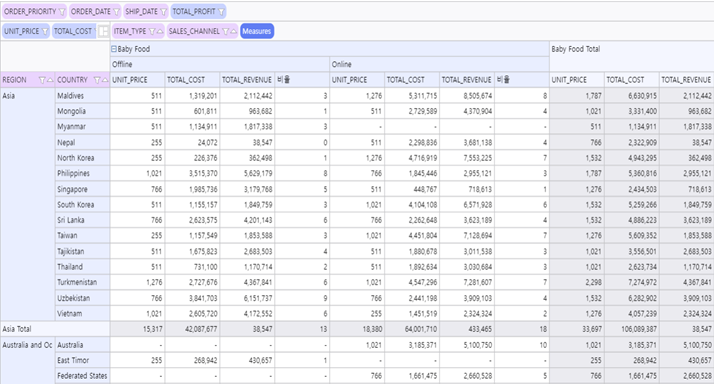Open filter funnel in REGION header
Image resolution: width=714 pixels, height=384 pixels.
coord(42,80)
